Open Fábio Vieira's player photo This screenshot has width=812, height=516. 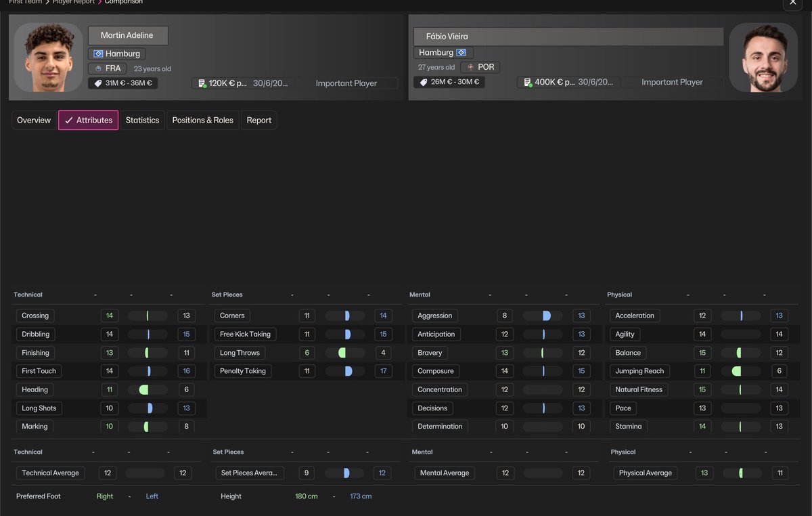click(763, 58)
